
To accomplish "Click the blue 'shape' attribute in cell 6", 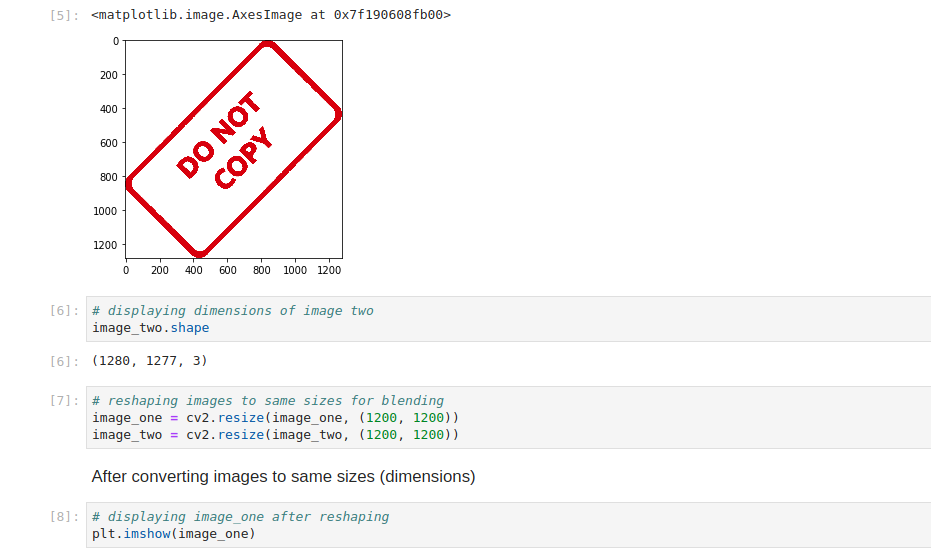I will (190, 328).
